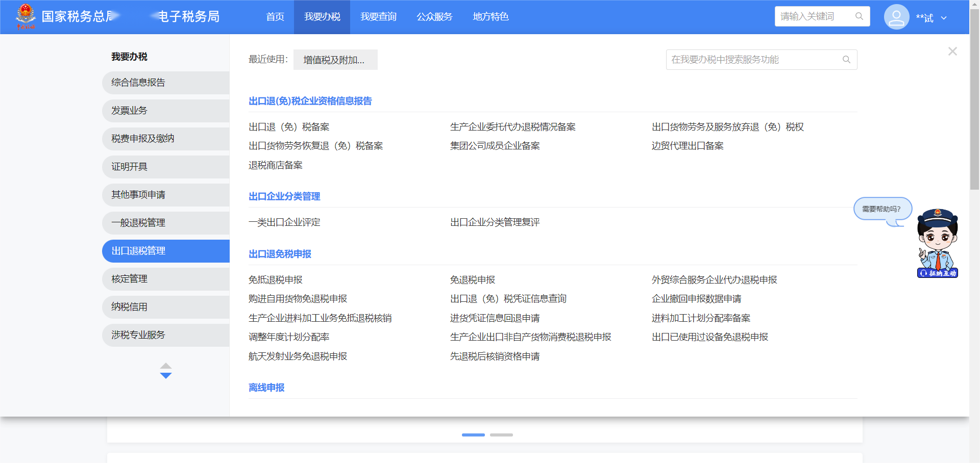Open the recently used 增值税及附加 button
980x463 pixels.
point(335,60)
